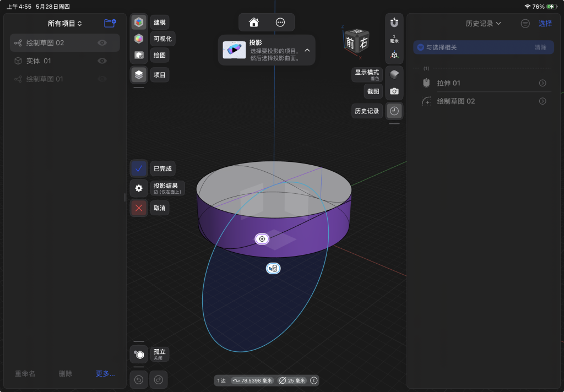Tap the target gizmo on cylinder
The width and height of the screenshot is (564, 392).
(262, 239)
